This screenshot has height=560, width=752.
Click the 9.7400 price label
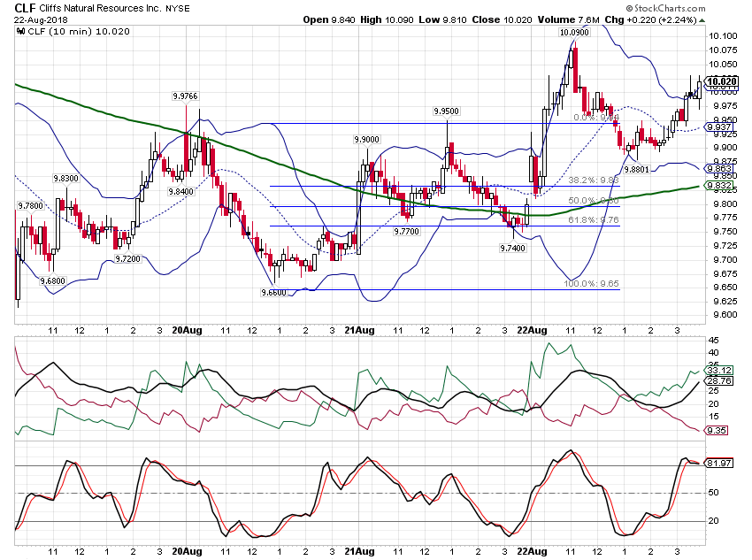click(x=512, y=249)
